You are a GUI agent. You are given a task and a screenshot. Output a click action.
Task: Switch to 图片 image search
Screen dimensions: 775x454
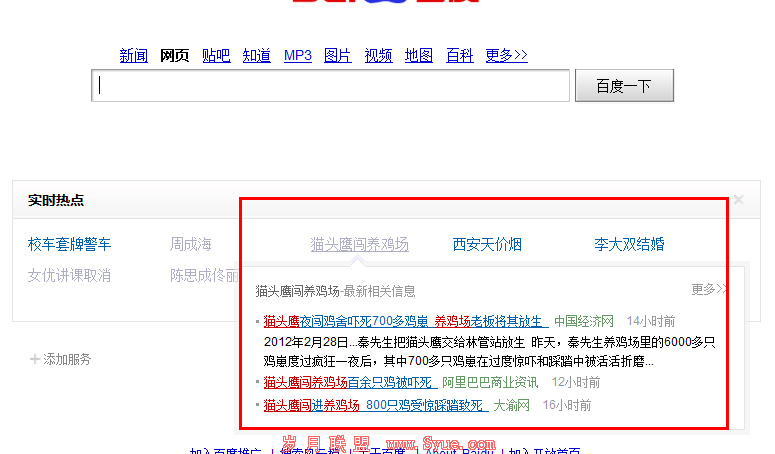pyautogui.click(x=338, y=56)
